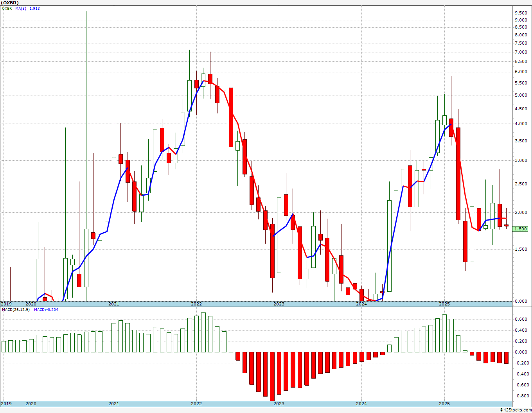
Task: Click the 12Stocks.com copyright link
Action: [515, 410]
